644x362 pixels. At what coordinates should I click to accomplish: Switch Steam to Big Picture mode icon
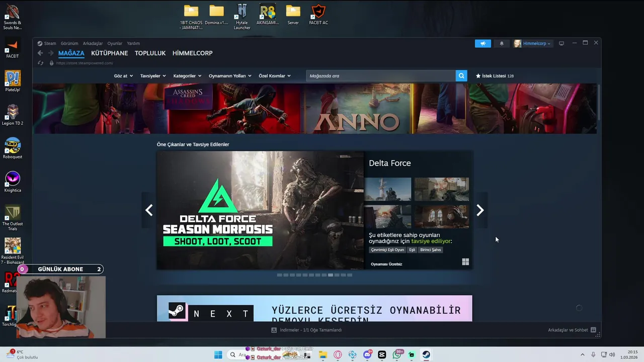tap(561, 43)
